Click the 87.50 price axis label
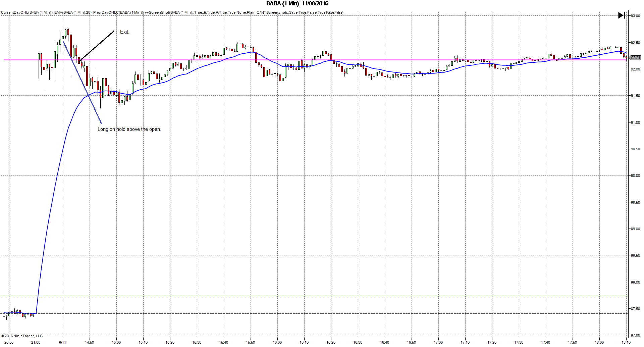Image resolution: width=644 pixels, height=347 pixels. tap(635, 309)
